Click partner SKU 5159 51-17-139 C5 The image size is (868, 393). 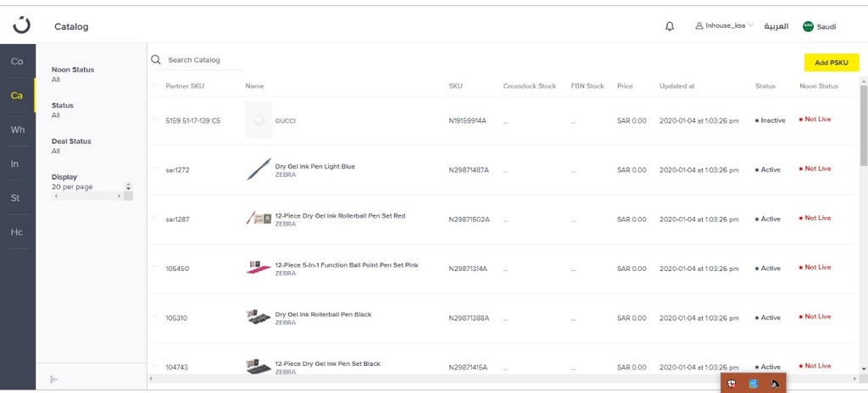point(192,120)
